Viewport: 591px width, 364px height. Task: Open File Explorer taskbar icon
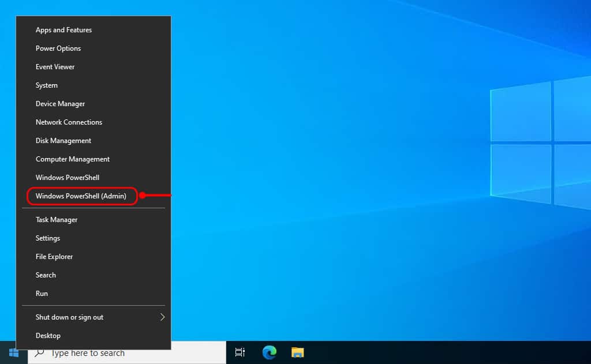point(297,352)
